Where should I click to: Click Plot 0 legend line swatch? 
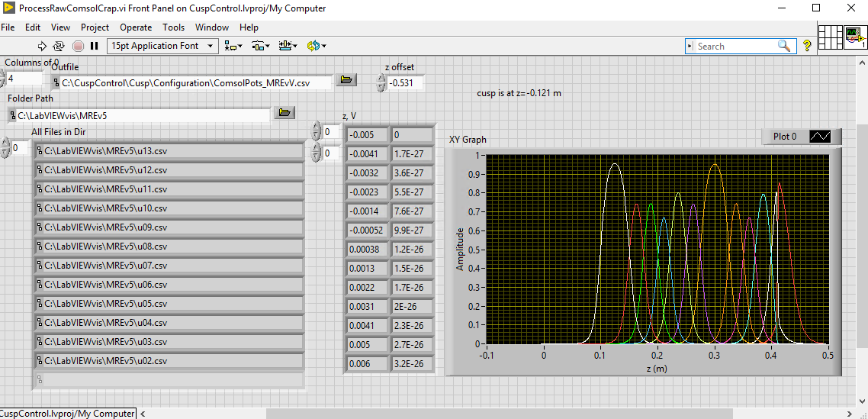(x=820, y=137)
